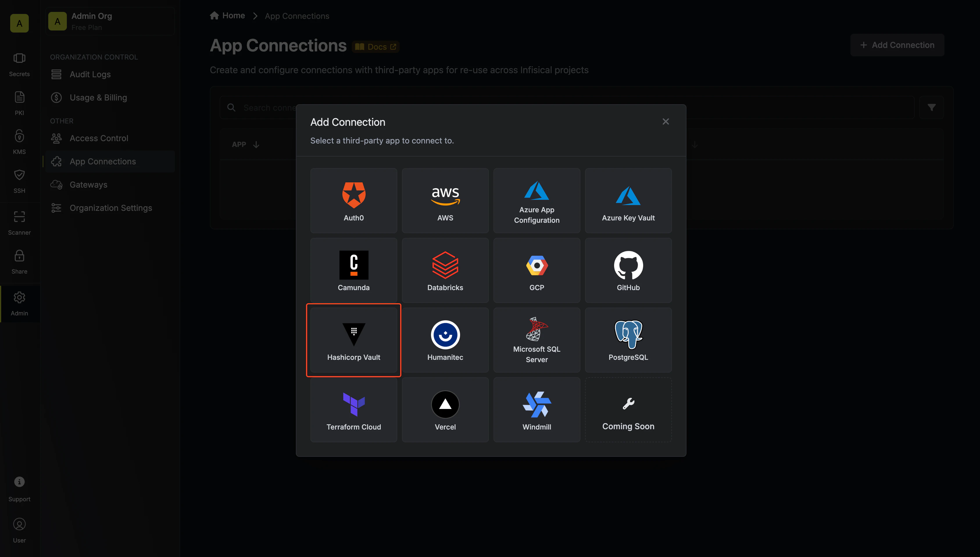Click the organization avatar in rail
The image size is (980, 557).
pyautogui.click(x=19, y=23)
